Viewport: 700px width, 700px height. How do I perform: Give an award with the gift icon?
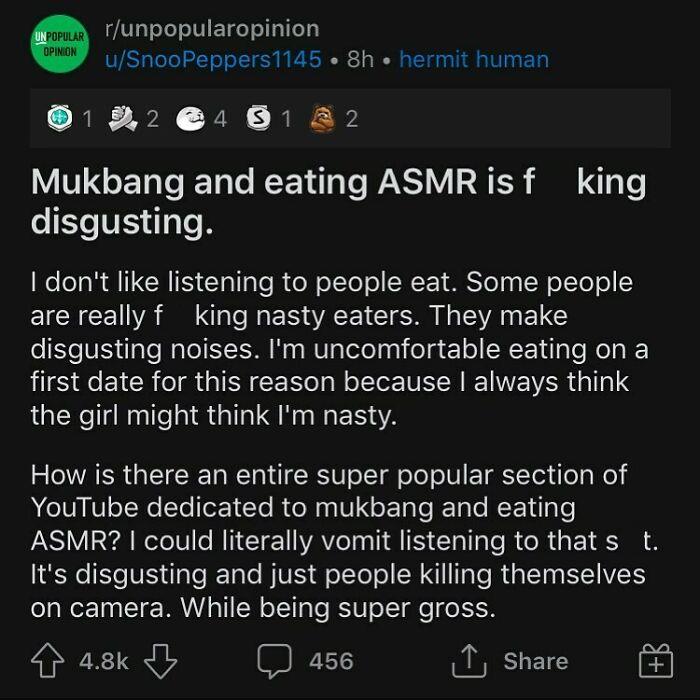click(x=655, y=661)
